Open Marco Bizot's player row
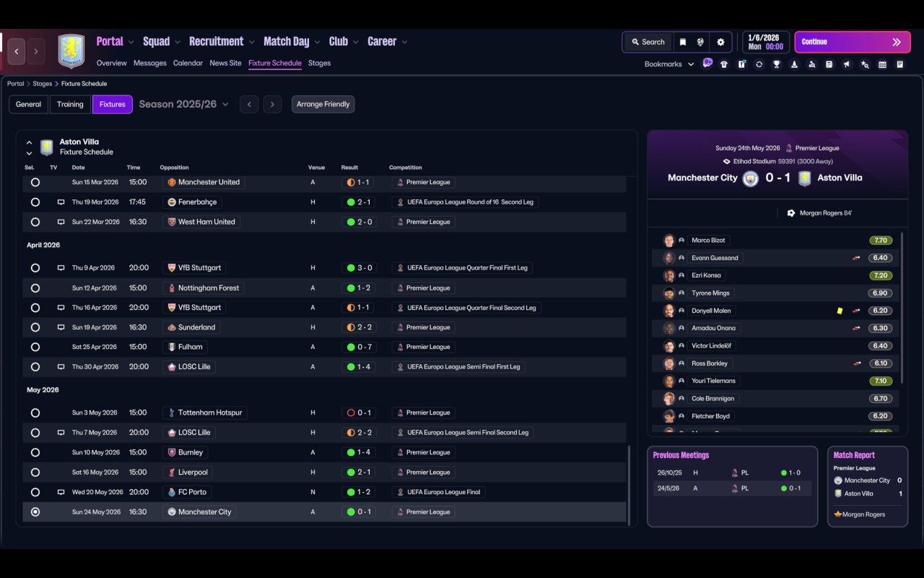 777,240
